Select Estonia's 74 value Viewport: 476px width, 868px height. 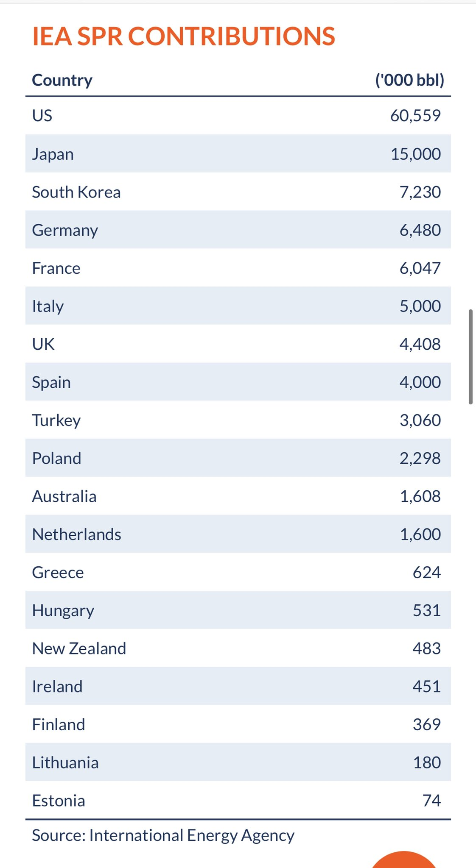[431, 801]
